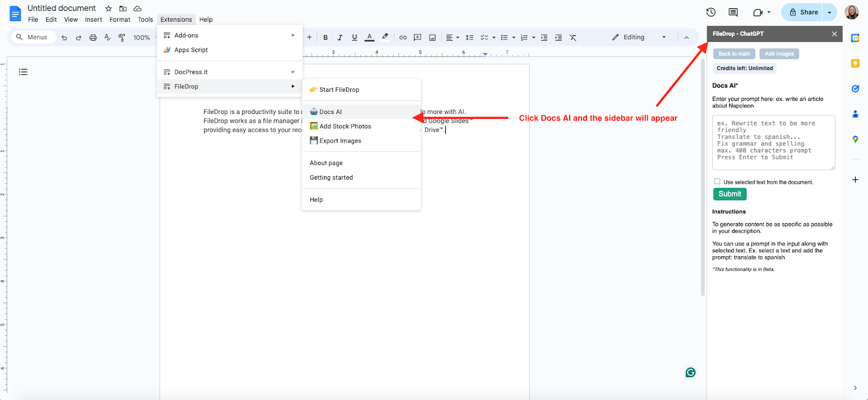Open the text alignment dropdown
868x400 pixels.
tap(452, 37)
